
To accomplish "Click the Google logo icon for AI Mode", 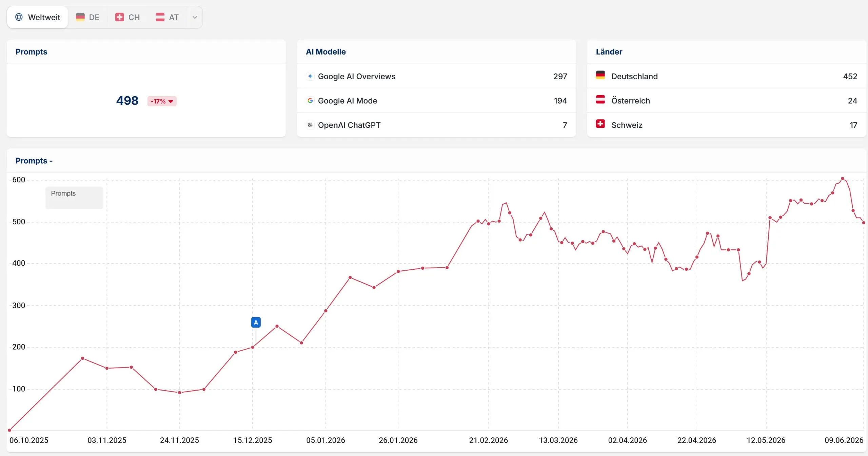I will point(310,101).
